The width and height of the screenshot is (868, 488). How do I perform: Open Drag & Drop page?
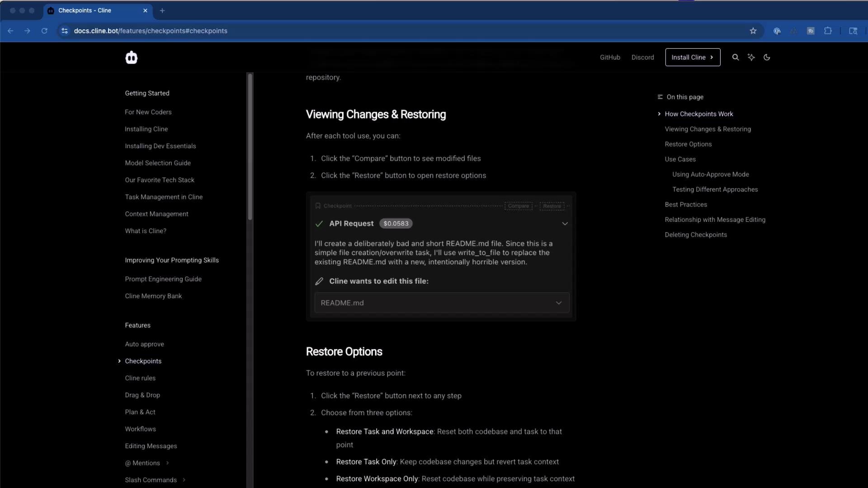click(142, 395)
